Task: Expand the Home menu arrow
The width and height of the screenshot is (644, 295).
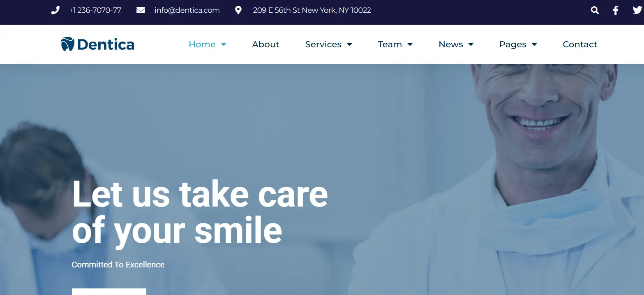Action: [x=224, y=44]
